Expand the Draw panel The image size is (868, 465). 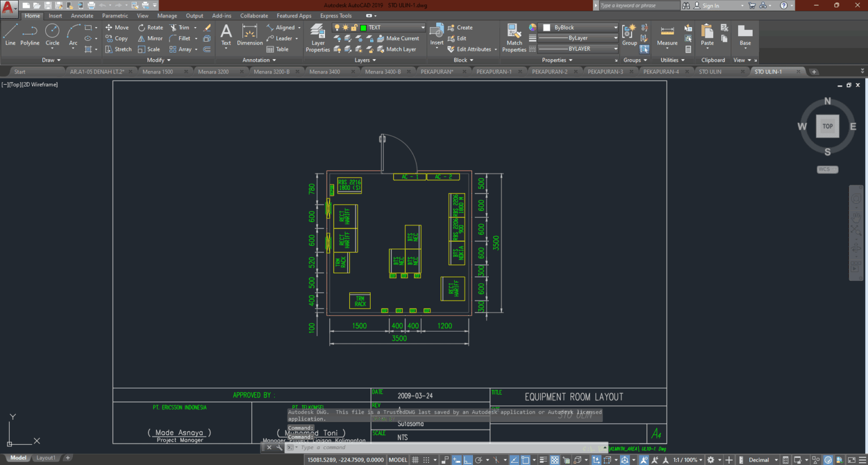(50, 60)
